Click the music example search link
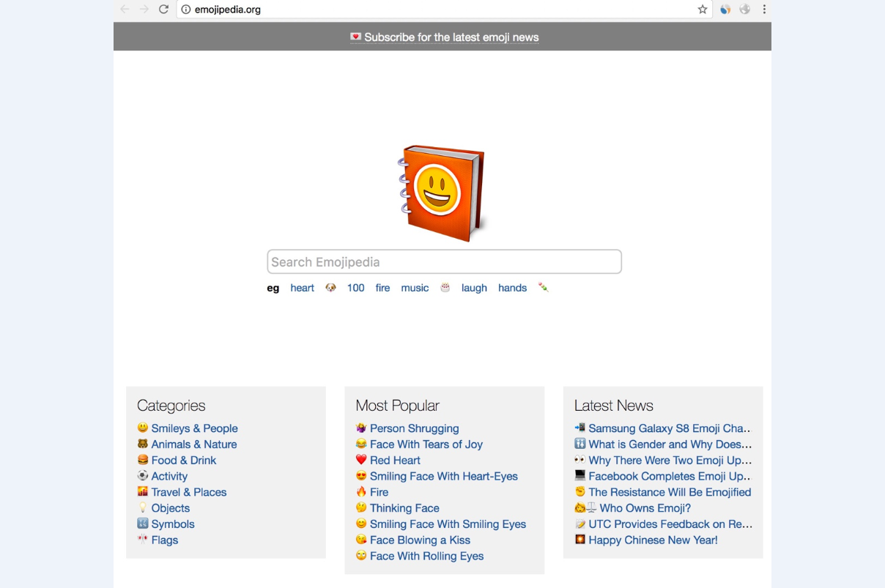 415,288
